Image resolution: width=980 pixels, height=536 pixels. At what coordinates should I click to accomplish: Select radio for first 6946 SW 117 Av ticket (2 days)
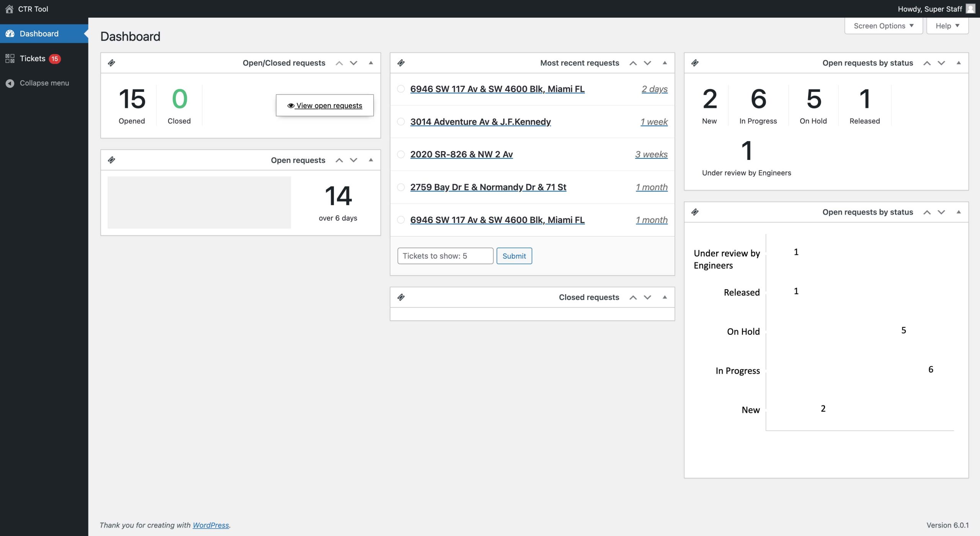401,89
